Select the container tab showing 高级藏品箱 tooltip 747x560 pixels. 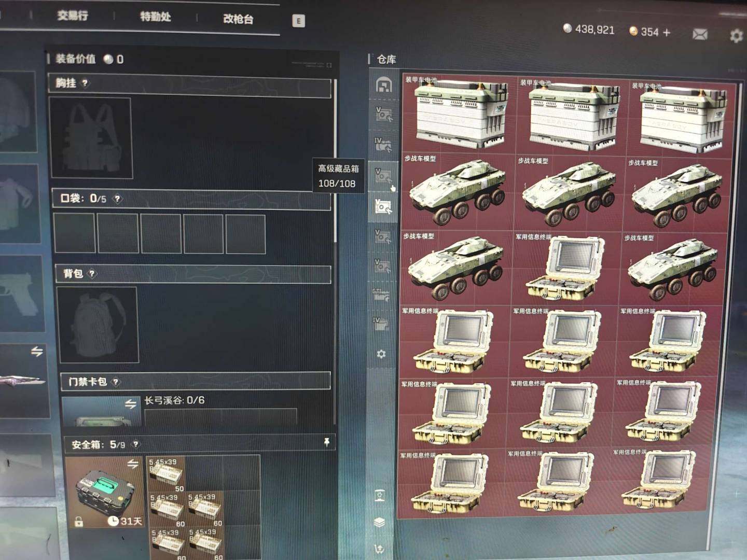383,176
